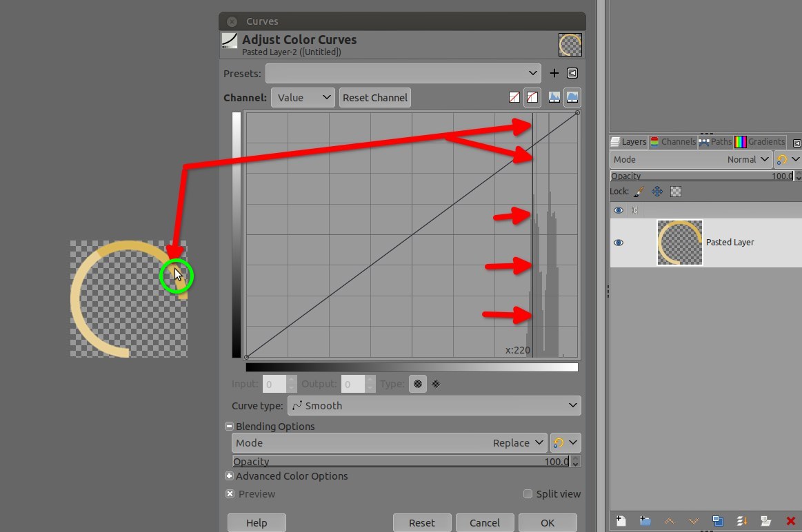
Task: Switch to the Gradients tab
Action: pos(760,142)
